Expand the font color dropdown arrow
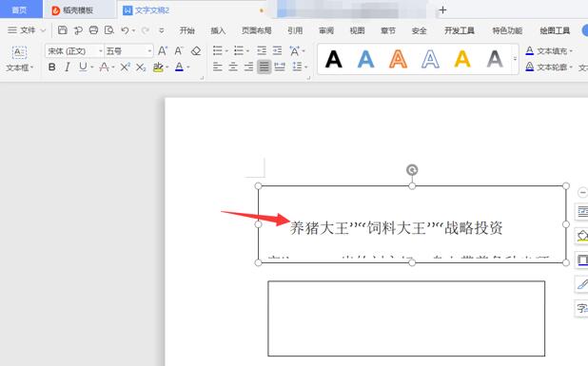588x366 pixels. tap(188, 67)
